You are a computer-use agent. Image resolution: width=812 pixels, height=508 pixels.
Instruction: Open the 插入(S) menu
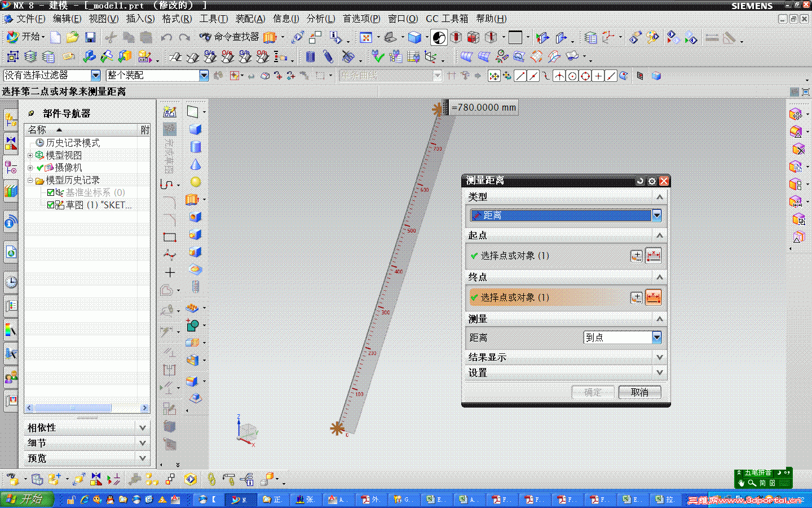(x=140, y=19)
